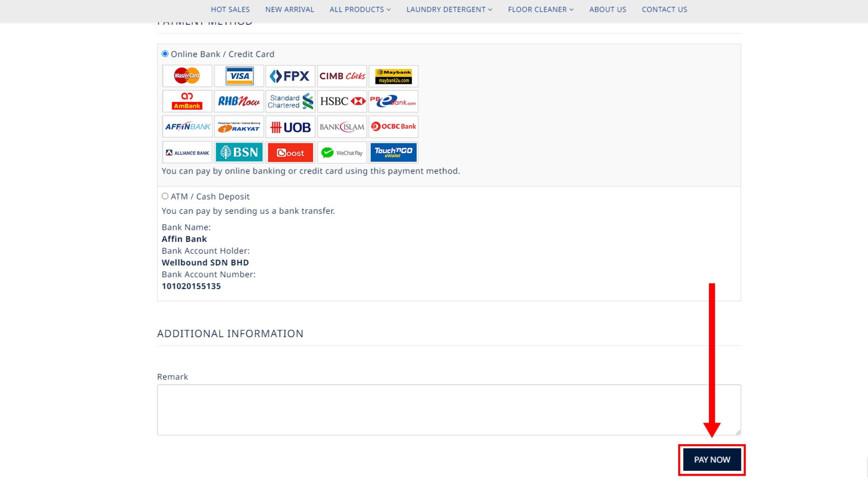
Task: Click inside the Remark text box
Action: (x=448, y=410)
